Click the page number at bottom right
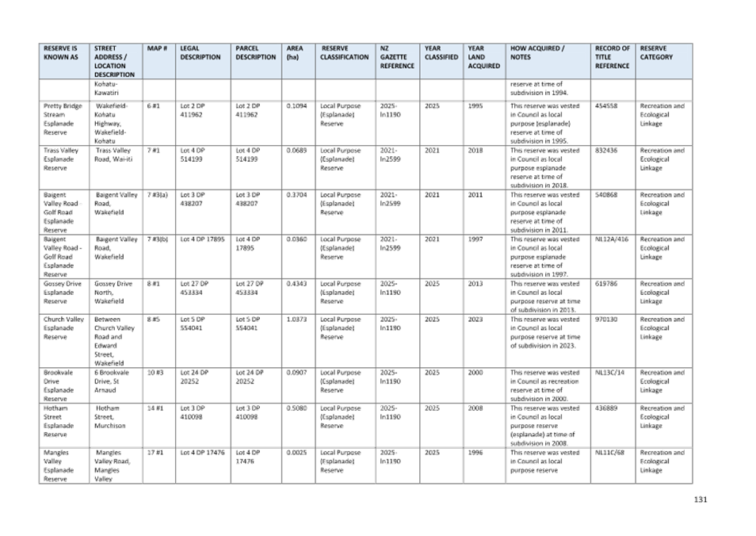Image resolution: width=756 pixels, height=536 pixels. [x=701, y=500]
